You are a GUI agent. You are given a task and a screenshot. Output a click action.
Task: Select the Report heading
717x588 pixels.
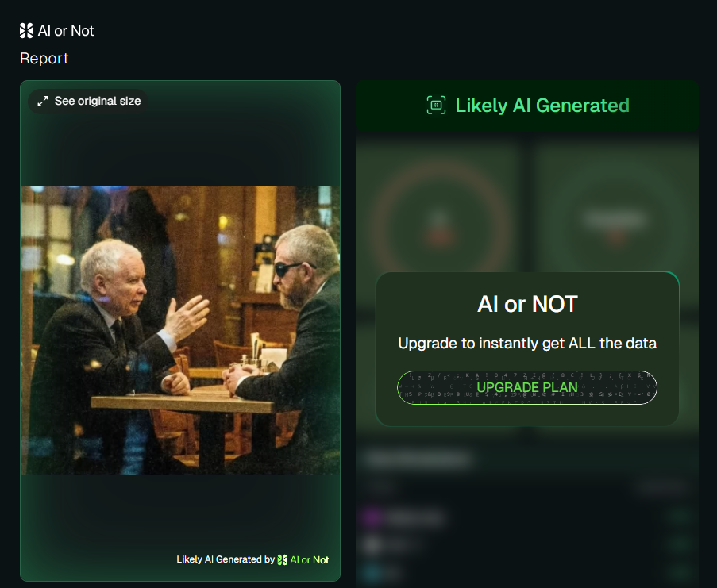44,59
